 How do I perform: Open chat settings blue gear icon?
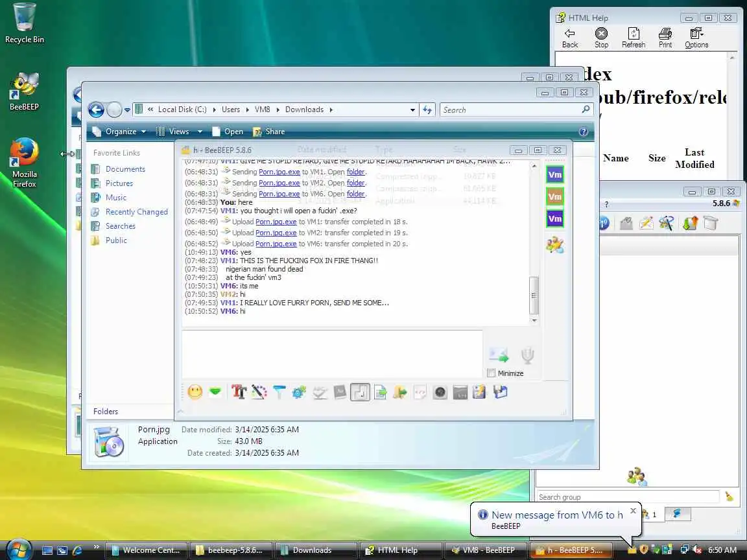299,392
